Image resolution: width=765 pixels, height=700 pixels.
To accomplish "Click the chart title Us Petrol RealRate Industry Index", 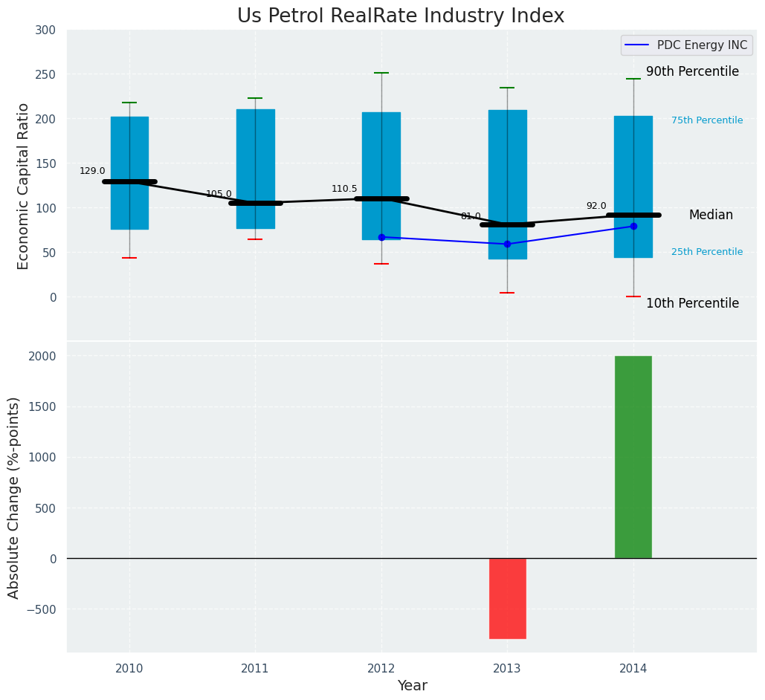I will (401, 16).
